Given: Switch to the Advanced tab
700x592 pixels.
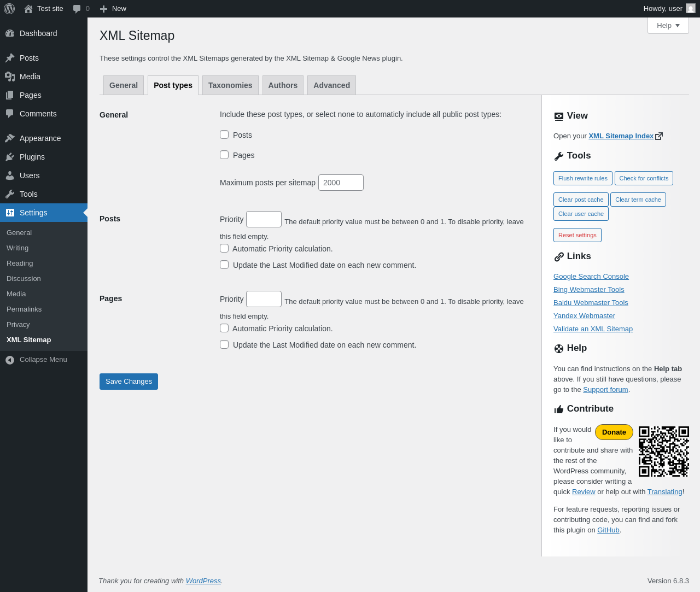Looking at the screenshot, I should (x=331, y=85).
